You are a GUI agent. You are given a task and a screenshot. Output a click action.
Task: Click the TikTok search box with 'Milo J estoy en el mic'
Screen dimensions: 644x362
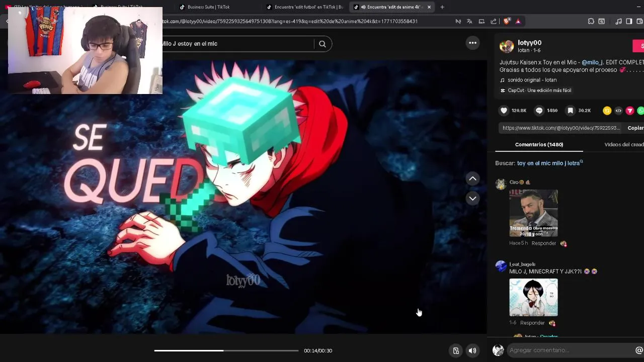coord(236,44)
